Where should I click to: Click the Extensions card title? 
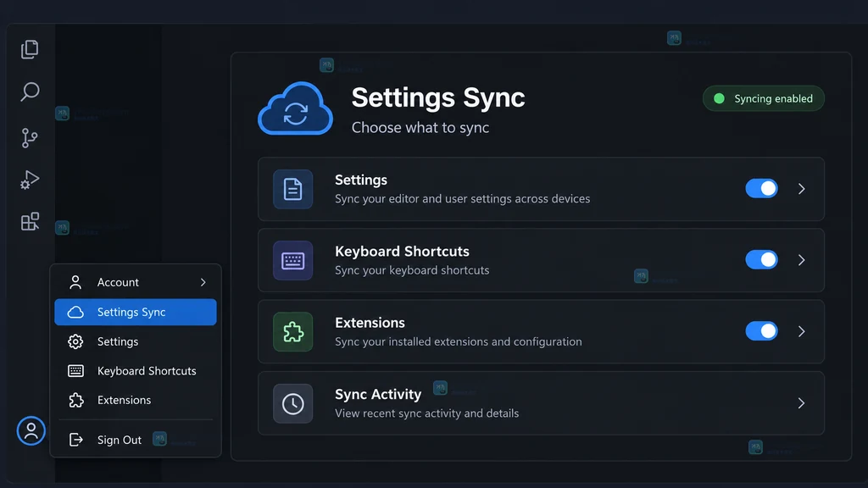pyautogui.click(x=370, y=323)
